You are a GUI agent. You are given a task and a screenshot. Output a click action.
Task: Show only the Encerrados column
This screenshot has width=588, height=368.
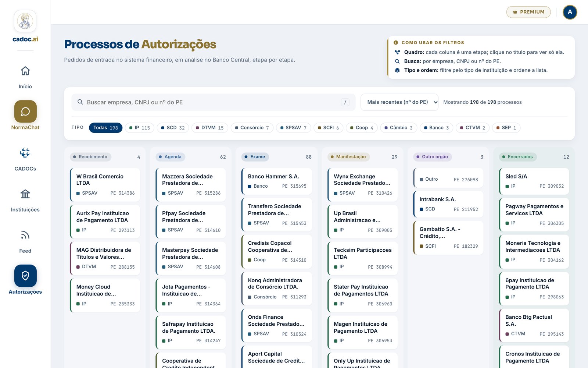click(518, 157)
